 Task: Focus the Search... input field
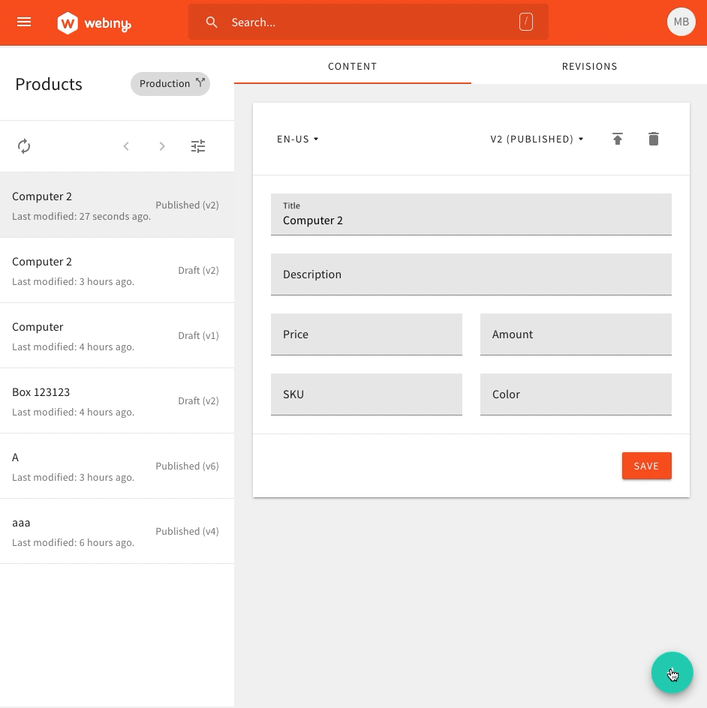(x=370, y=22)
